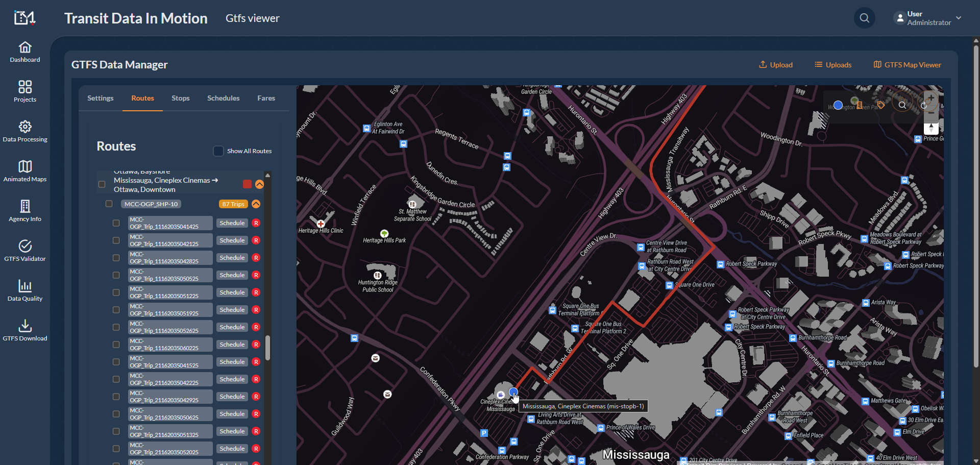Go to Animated Maps section
This screenshot has height=465, width=980.
[x=25, y=172]
